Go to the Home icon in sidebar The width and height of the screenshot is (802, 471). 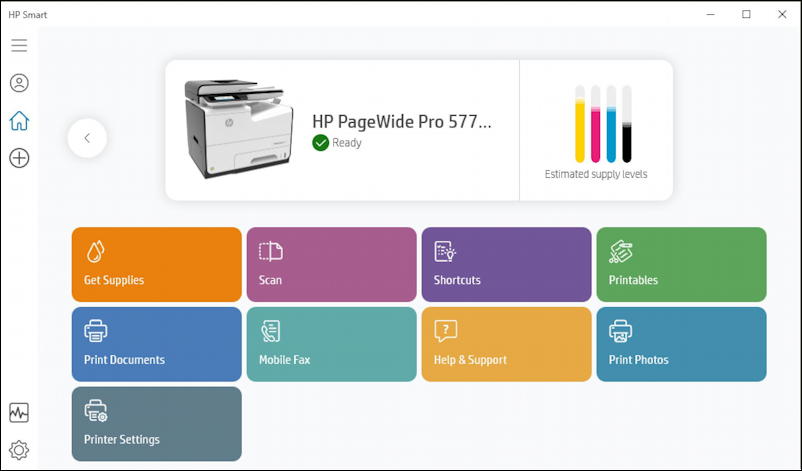pyautogui.click(x=19, y=121)
